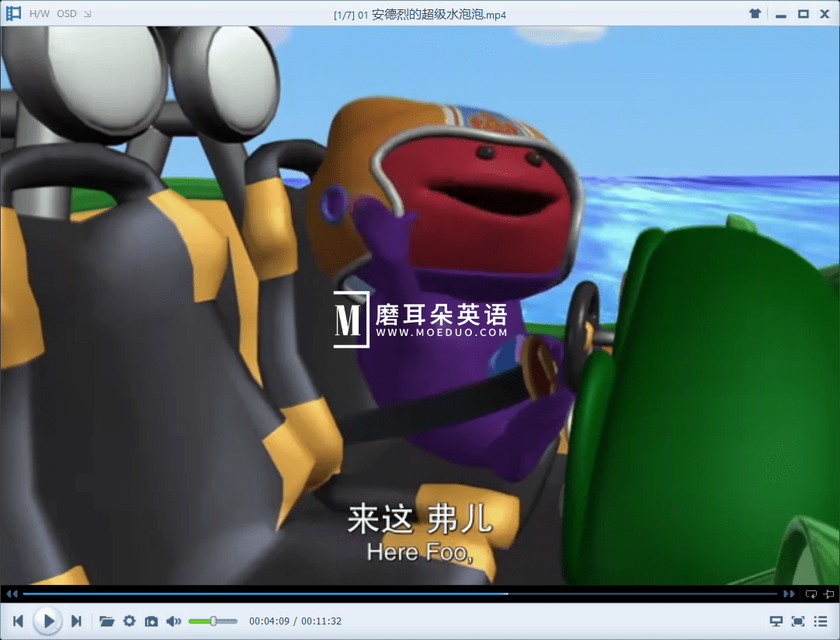Rewind using the seek-back arrows on timeline
The width and height of the screenshot is (840, 640).
pos(12,593)
